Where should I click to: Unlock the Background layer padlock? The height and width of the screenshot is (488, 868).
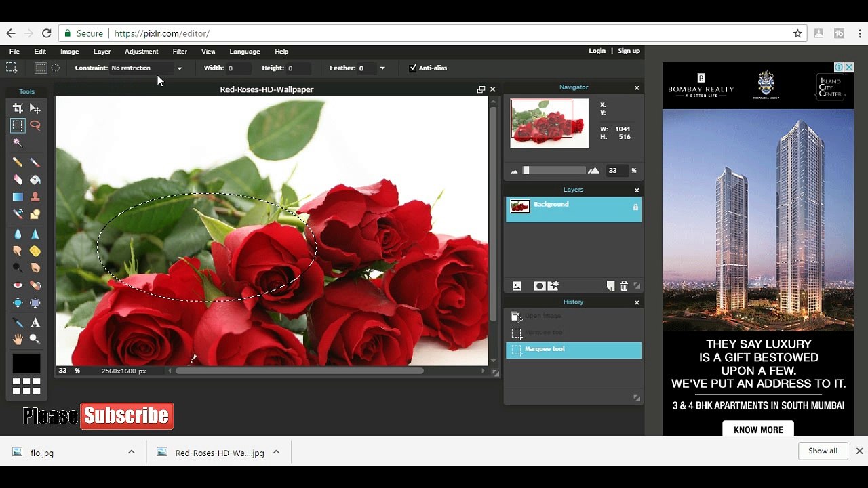pos(635,207)
